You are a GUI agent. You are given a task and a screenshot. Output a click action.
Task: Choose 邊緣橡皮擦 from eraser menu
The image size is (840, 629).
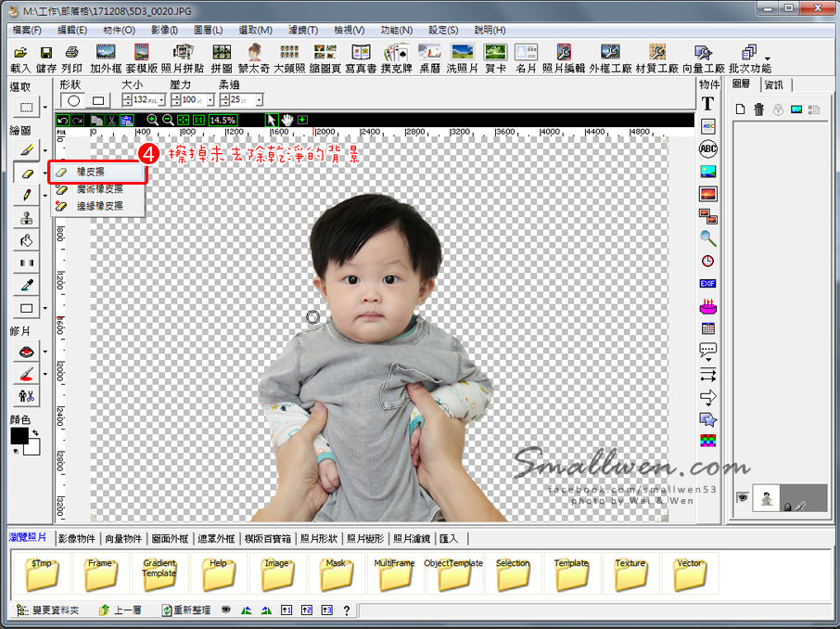97,206
